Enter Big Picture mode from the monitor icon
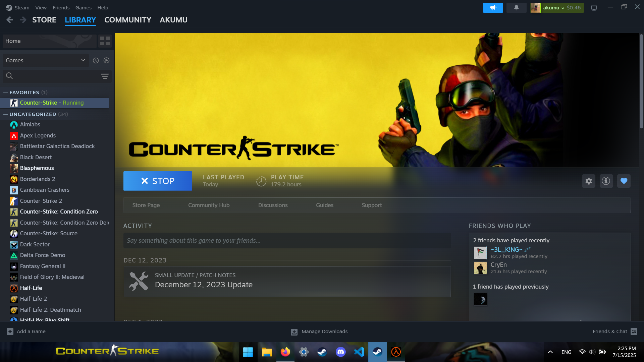 [x=594, y=8]
